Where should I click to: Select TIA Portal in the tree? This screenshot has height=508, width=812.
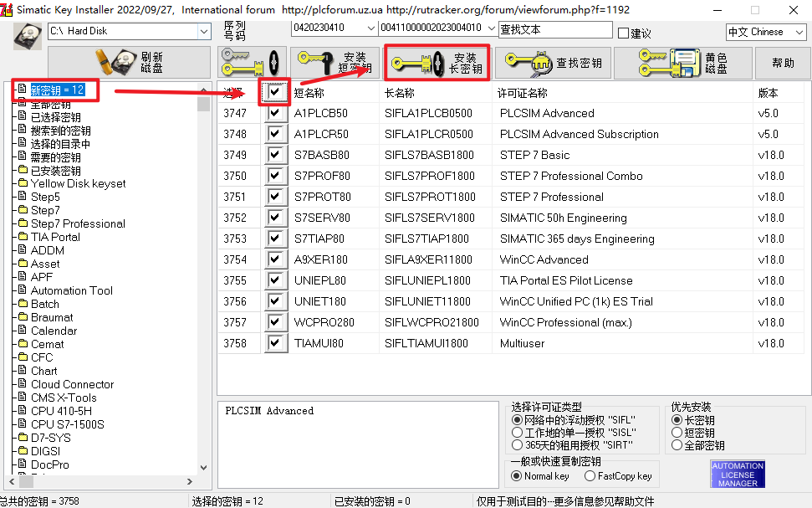coord(55,237)
